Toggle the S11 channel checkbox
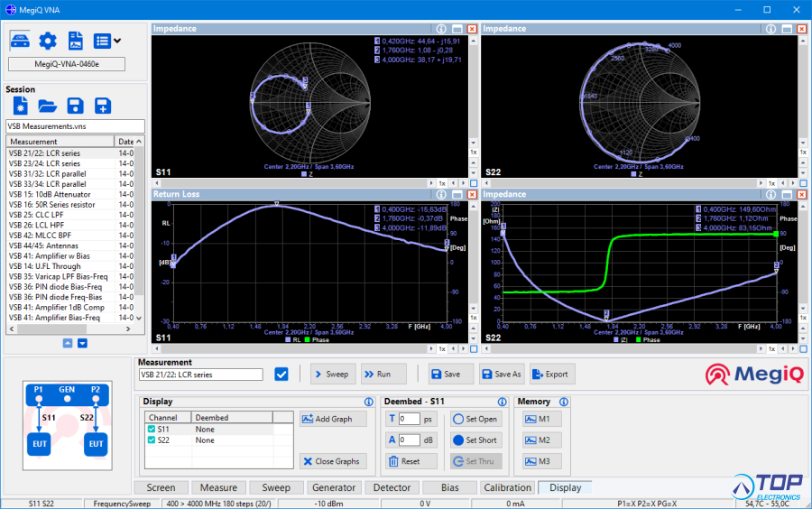The height and width of the screenshot is (509, 812). [x=152, y=430]
